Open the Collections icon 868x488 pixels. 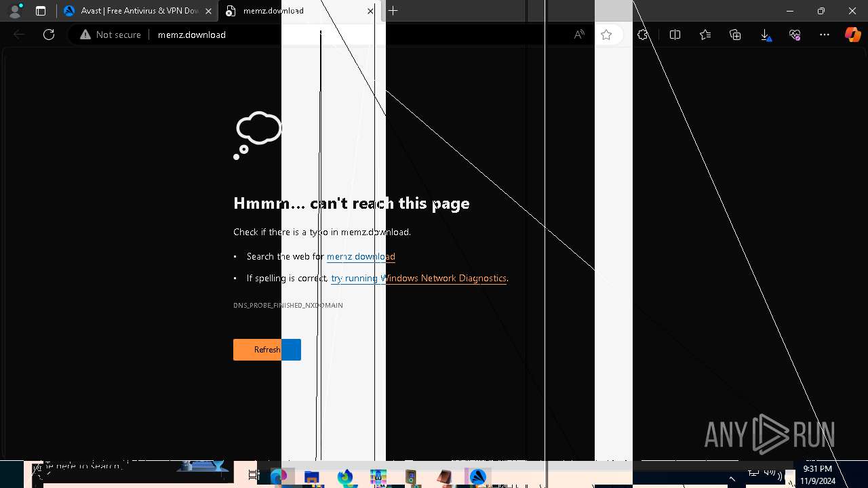point(735,35)
